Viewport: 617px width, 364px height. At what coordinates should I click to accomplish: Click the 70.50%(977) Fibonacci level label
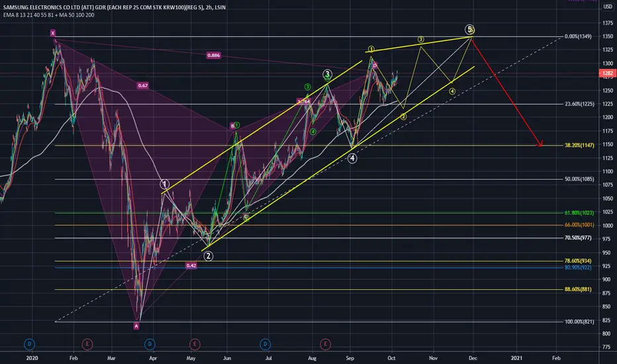coord(578,238)
